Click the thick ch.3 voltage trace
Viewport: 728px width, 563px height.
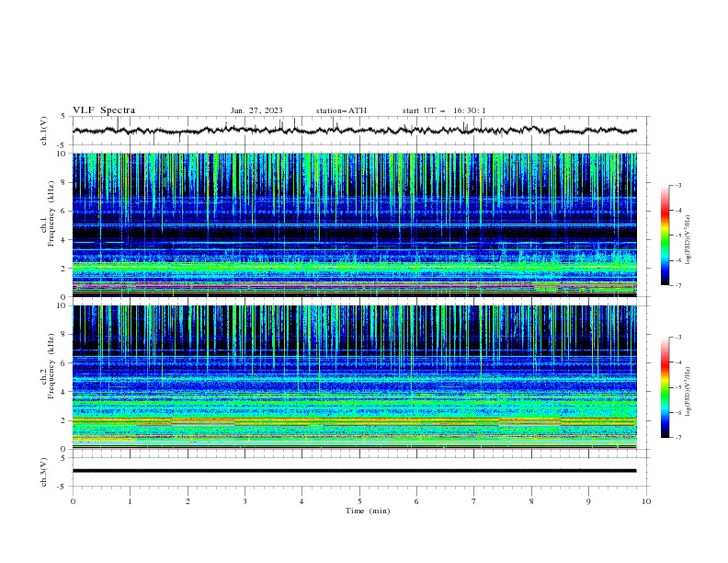pyautogui.click(x=354, y=471)
